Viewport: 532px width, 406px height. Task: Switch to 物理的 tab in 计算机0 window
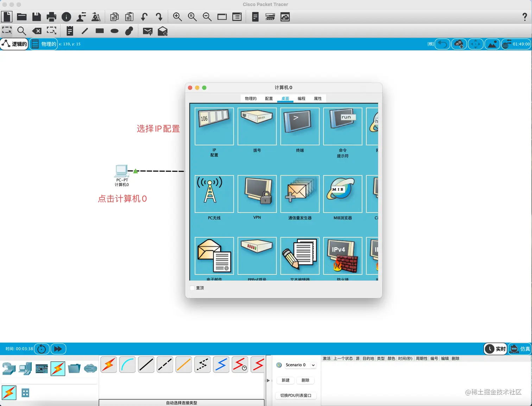tap(251, 98)
